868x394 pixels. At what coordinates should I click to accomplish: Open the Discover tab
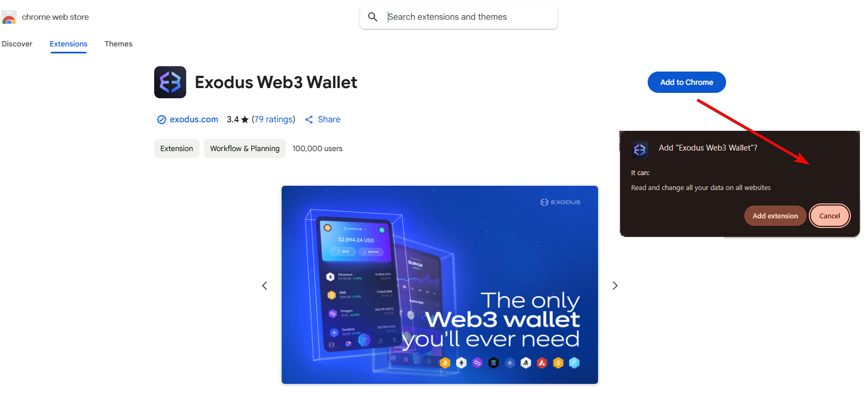pyautogui.click(x=17, y=44)
